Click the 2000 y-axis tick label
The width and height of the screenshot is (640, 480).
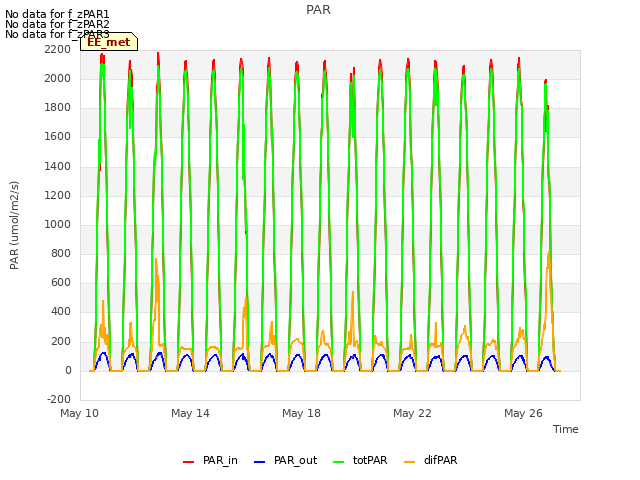pyautogui.click(x=58, y=78)
